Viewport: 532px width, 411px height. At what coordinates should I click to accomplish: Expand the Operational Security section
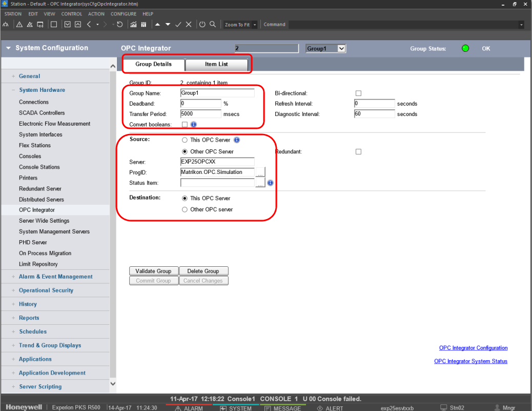tap(13, 290)
